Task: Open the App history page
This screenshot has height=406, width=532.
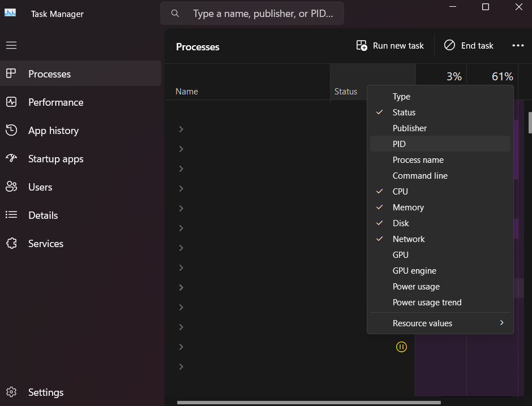Action: tap(81, 131)
